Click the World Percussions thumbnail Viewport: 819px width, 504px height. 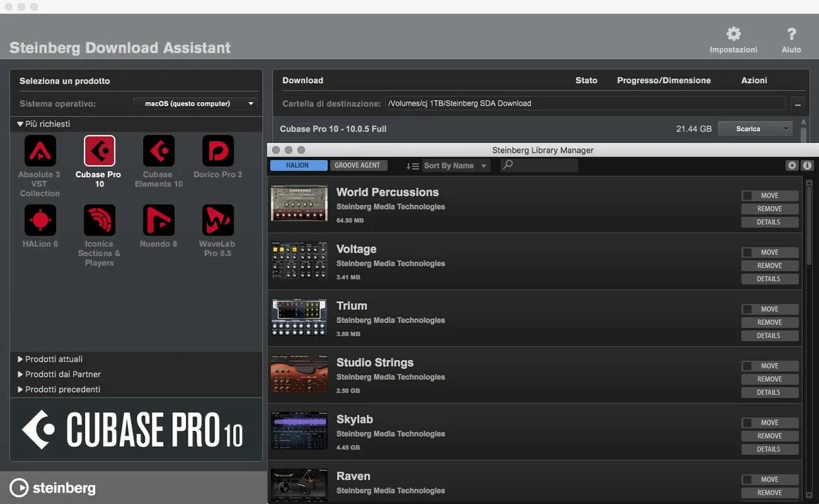[299, 203]
